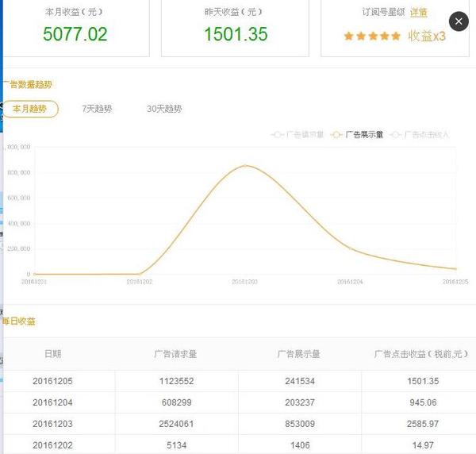The width and height of the screenshot is (476, 454).
Task: Click the 广告数据趋势 section heading
Action: click(28, 84)
